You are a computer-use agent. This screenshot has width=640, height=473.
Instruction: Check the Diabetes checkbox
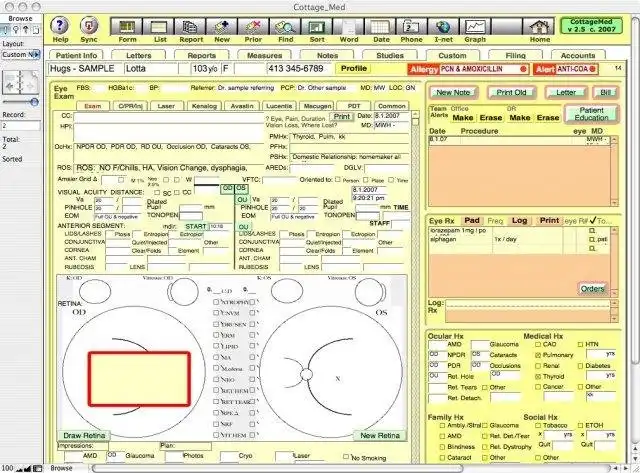click(580, 366)
